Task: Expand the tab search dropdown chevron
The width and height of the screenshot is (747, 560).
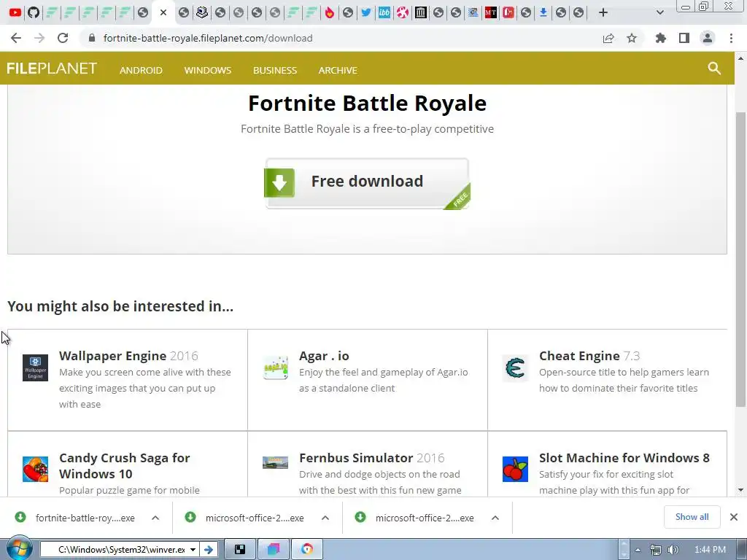Action: tap(659, 12)
